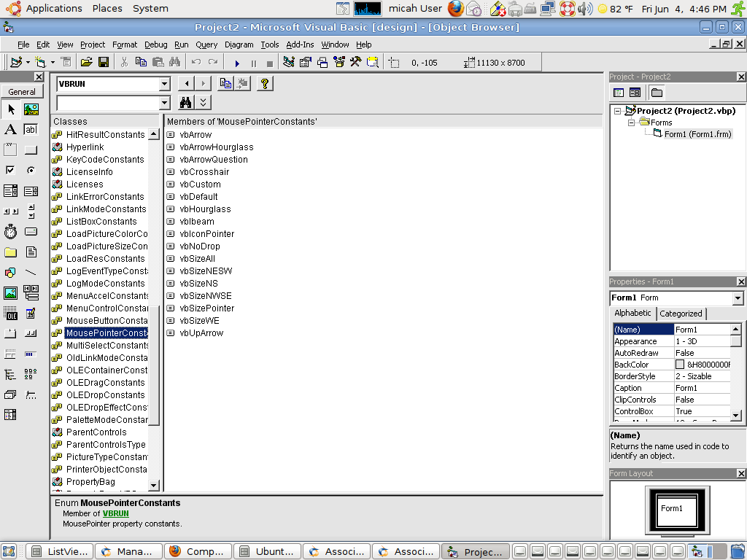The width and height of the screenshot is (747, 560).
Task: Select the Timer control in the toolbox
Action: coord(11,231)
